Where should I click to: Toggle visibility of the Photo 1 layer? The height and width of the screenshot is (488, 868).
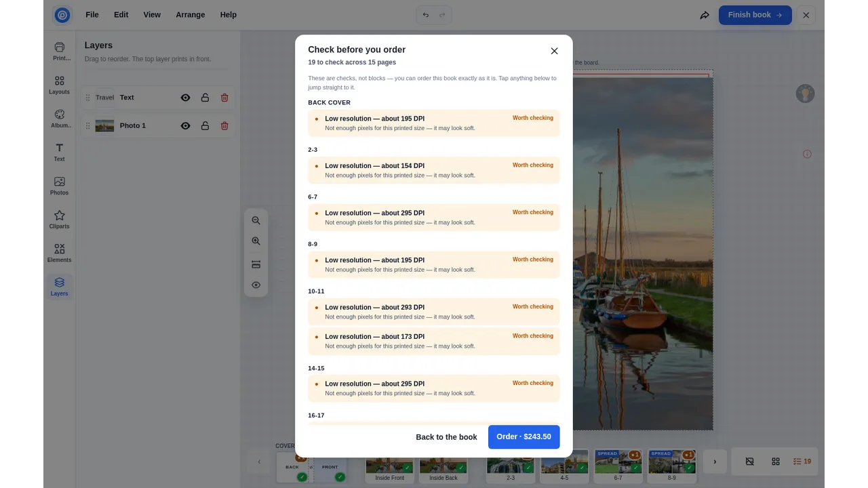tap(185, 126)
